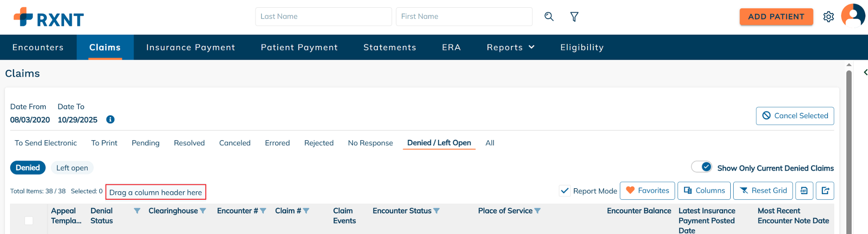Filter the Clearinghouse column

coord(203,211)
